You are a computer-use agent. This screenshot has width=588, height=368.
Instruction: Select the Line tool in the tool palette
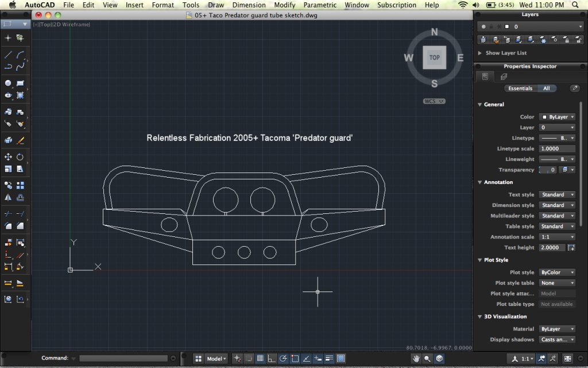click(x=8, y=55)
